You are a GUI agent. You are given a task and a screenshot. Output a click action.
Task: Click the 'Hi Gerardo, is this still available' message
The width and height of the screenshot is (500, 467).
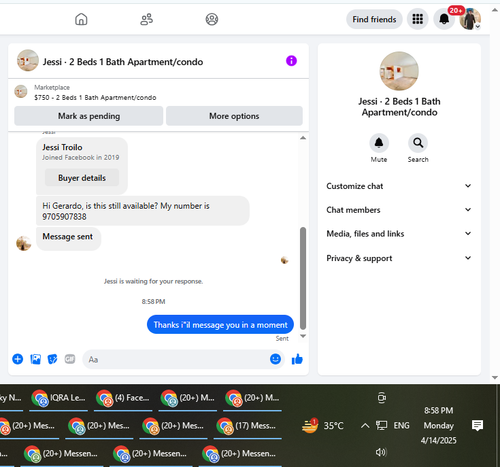143,211
